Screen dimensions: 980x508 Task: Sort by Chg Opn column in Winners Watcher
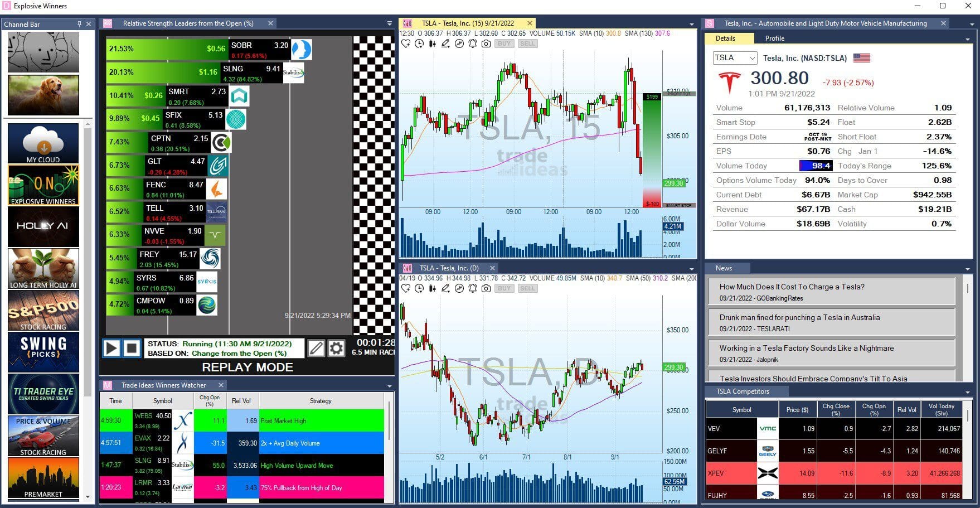[x=210, y=400]
